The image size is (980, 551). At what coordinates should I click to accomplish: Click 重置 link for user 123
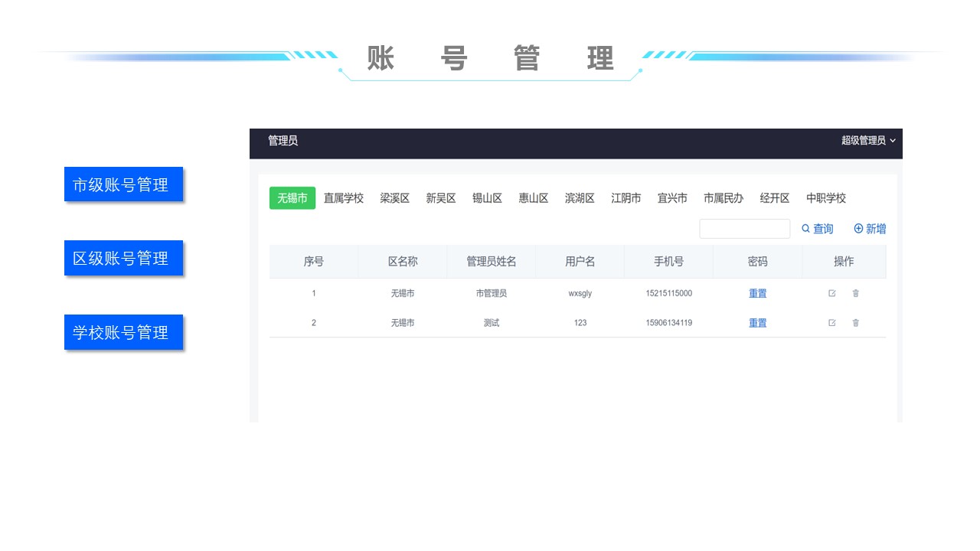757,323
